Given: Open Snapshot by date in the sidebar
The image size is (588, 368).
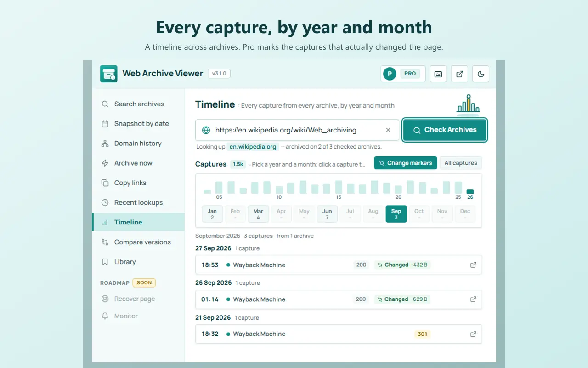Looking at the screenshot, I should pyautogui.click(x=138, y=124).
